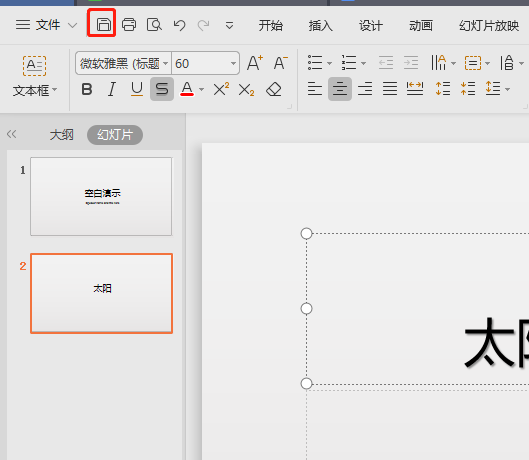Open Print Preview icon

point(154,25)
